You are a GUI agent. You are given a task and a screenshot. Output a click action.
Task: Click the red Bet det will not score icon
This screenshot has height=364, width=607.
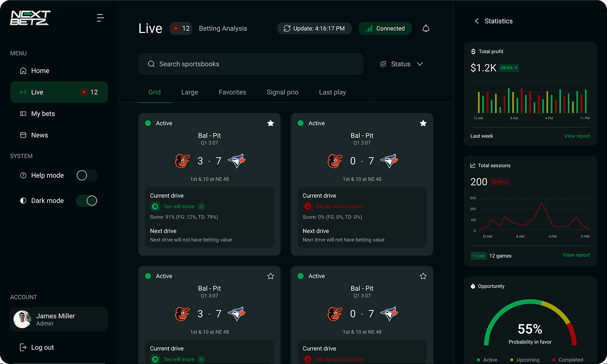308,206
